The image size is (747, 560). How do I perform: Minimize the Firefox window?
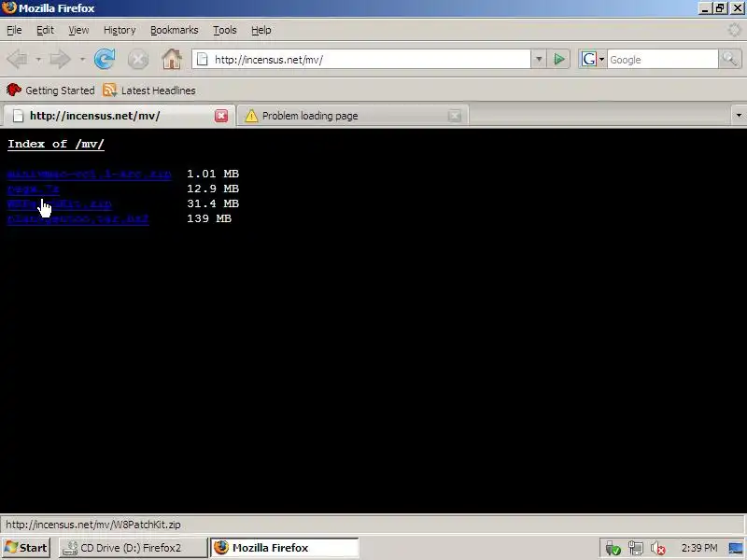pos(705,7)
